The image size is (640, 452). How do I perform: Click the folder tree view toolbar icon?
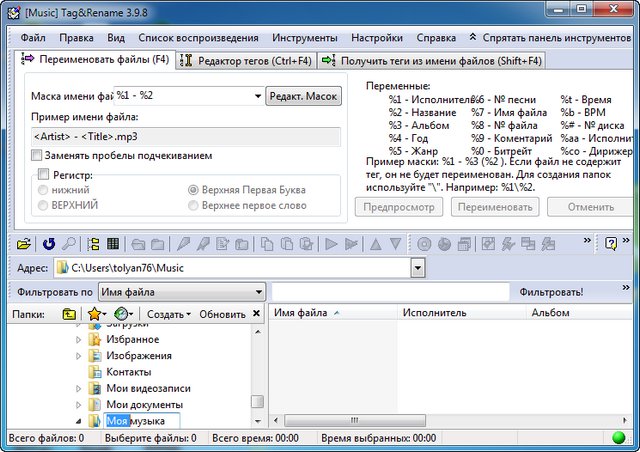click(94, 243)
